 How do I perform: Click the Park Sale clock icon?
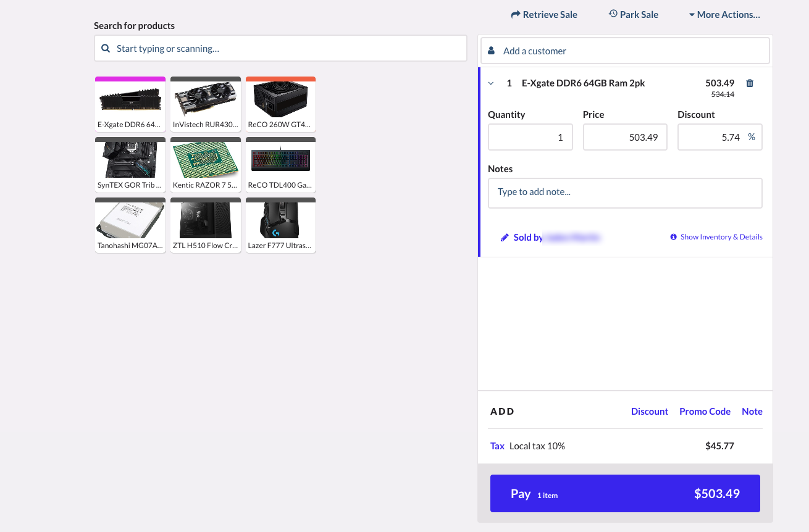point(613,14)
